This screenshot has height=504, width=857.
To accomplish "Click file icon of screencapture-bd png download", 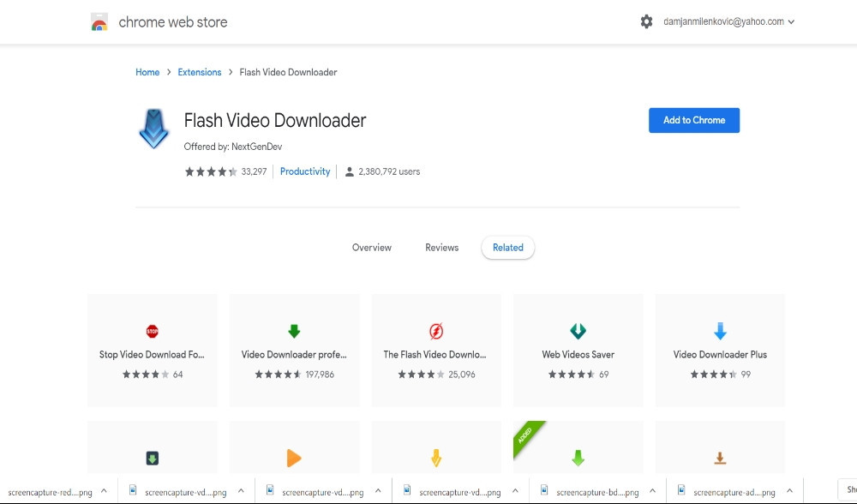I will [x=544, y=490].
